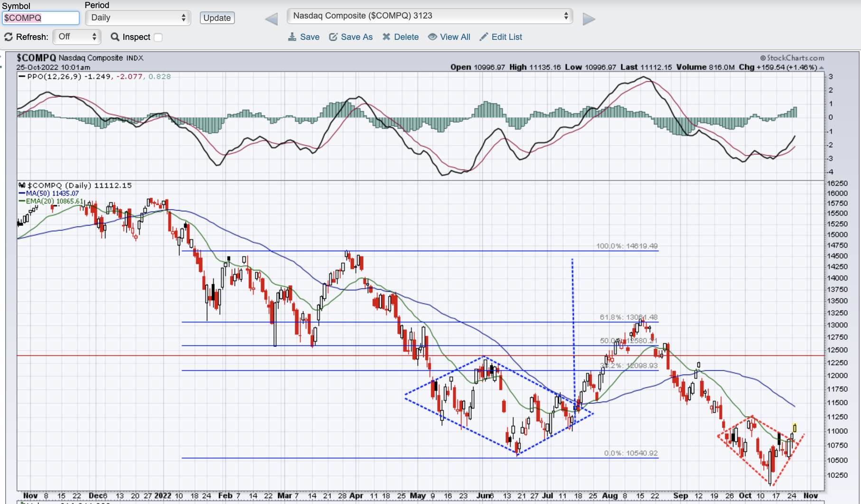Enable the Inspect checkbox
861x504 pixels.
click(x=159, y=37)
